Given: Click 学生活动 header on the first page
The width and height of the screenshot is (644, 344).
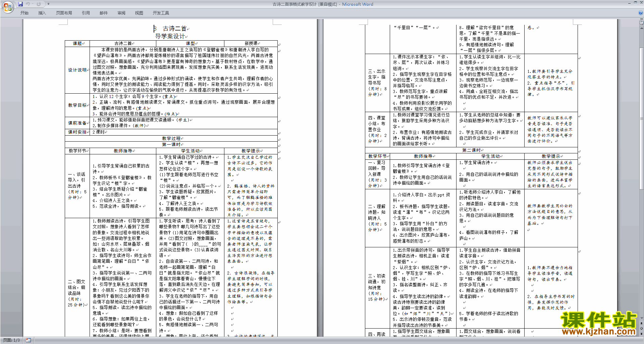Looking at the screenshot, I should (x=190, y=151).
